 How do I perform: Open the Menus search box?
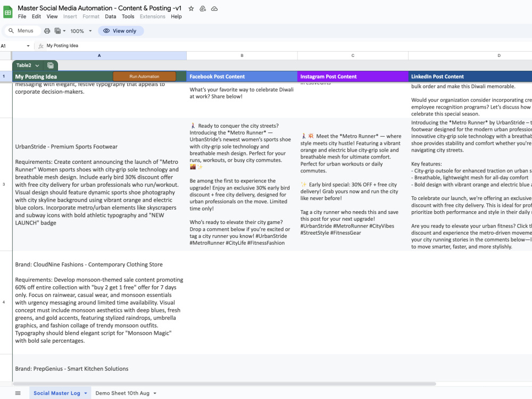point(22,31)
